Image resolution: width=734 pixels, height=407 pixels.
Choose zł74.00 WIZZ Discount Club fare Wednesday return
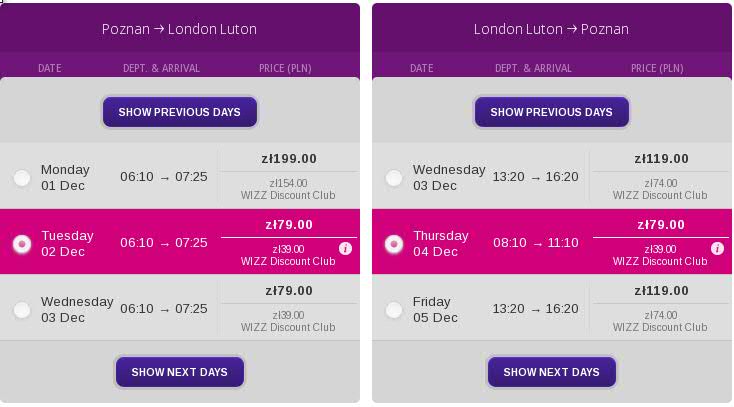pos(660,189)
